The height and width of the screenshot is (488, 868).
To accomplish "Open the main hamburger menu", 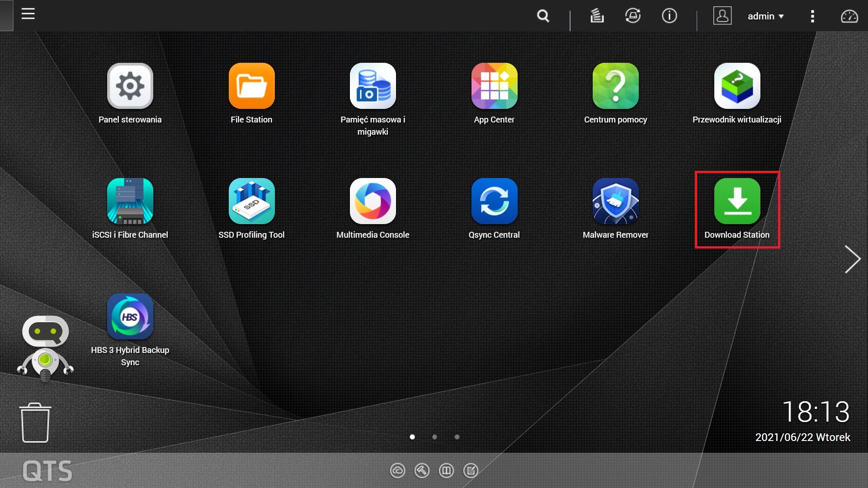I will tap(28, 14).
